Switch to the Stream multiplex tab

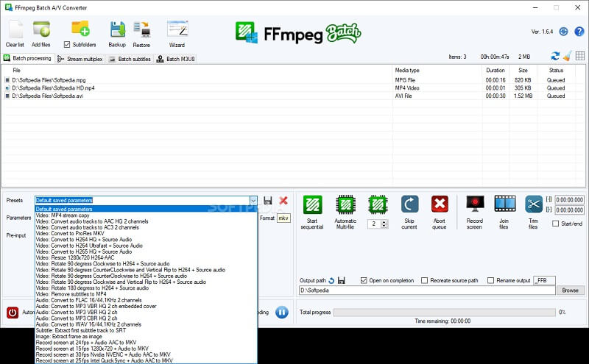coord(80,59)
